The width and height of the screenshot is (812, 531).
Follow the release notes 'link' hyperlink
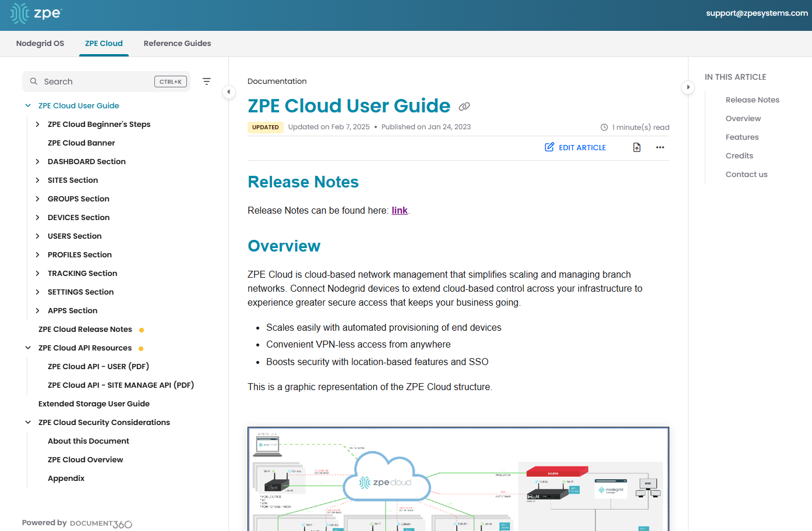400,210
